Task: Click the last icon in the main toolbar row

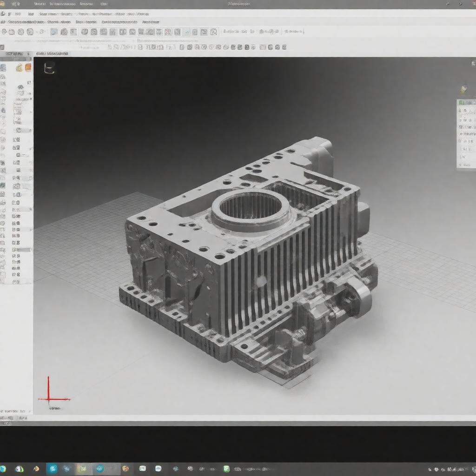Action: (213, 32)
